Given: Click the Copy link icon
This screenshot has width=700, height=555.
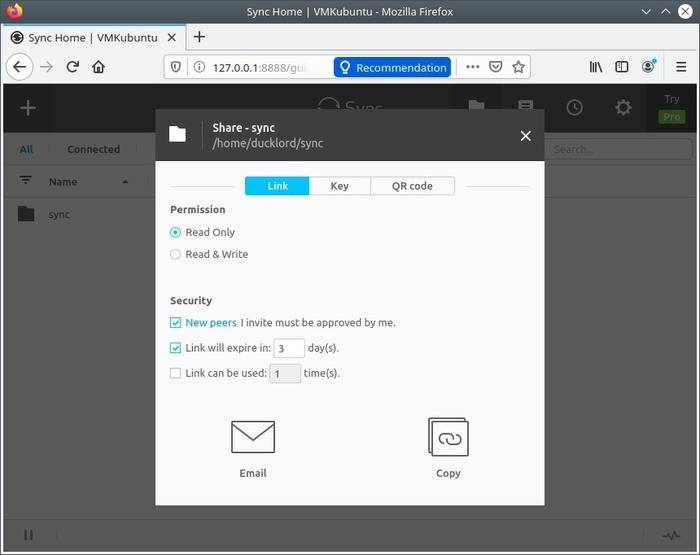Looking at the screenshot, I should point(448,437).
